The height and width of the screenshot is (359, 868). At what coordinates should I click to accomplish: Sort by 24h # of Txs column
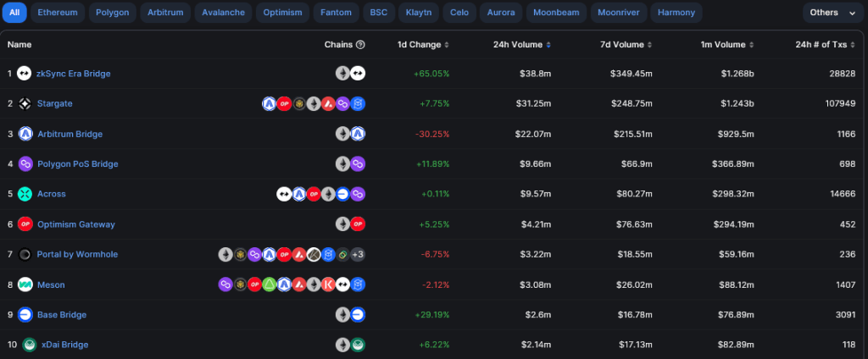tap(826, 44)
